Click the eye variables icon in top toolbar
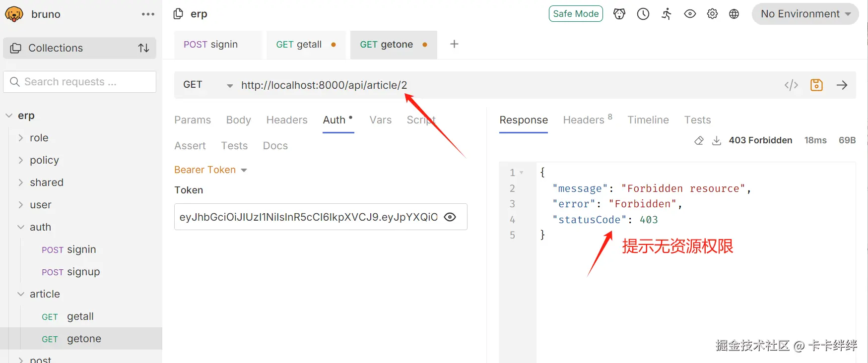The height and width of the screenshot is (363, 868). pyautogui.click(x=690, y=14)
